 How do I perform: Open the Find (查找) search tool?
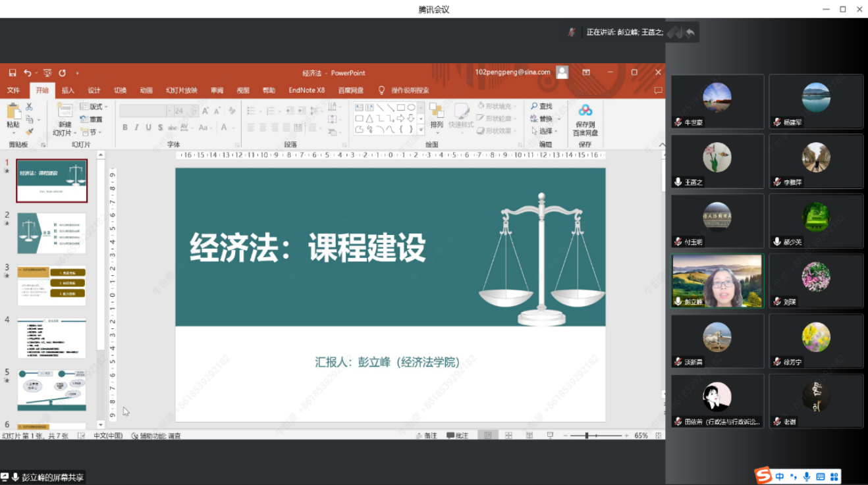click(x=541, y=107)
